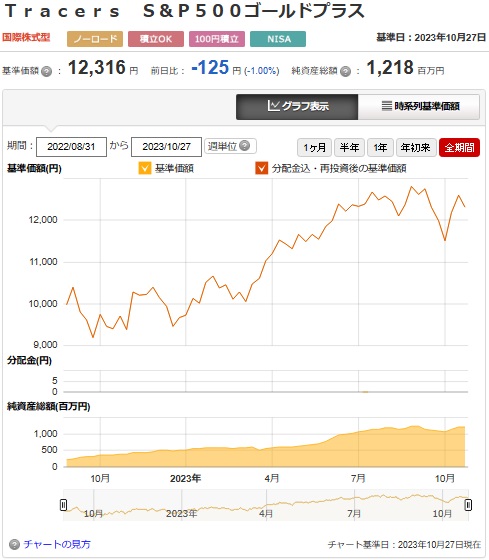The image size is (489, 560).
Task: Select the 1ヶ月 period button
Action: (314, 147)
